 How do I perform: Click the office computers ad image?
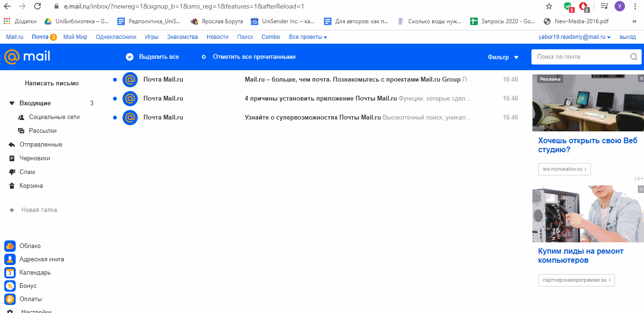pos(588,104)
